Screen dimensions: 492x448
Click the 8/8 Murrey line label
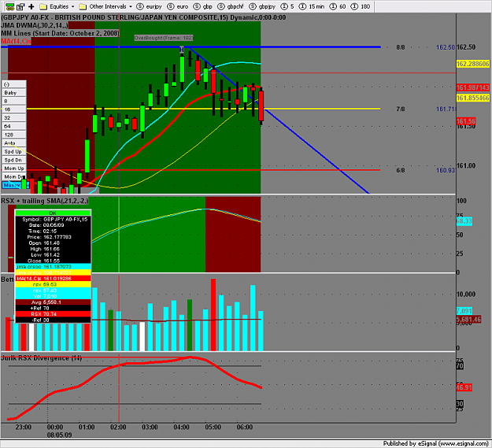[x=400, y=47]
